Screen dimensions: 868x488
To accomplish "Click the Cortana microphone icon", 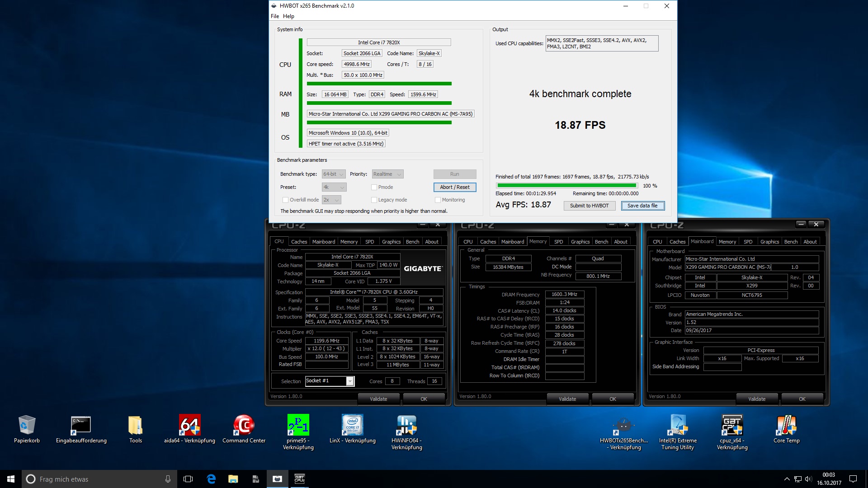I will 168,479.
